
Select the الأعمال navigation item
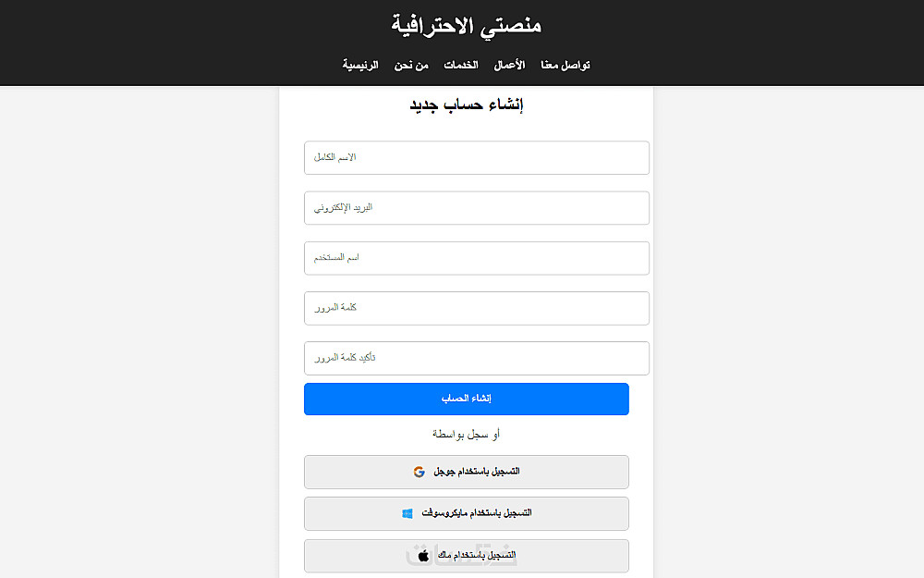click(x=509, y=66)
